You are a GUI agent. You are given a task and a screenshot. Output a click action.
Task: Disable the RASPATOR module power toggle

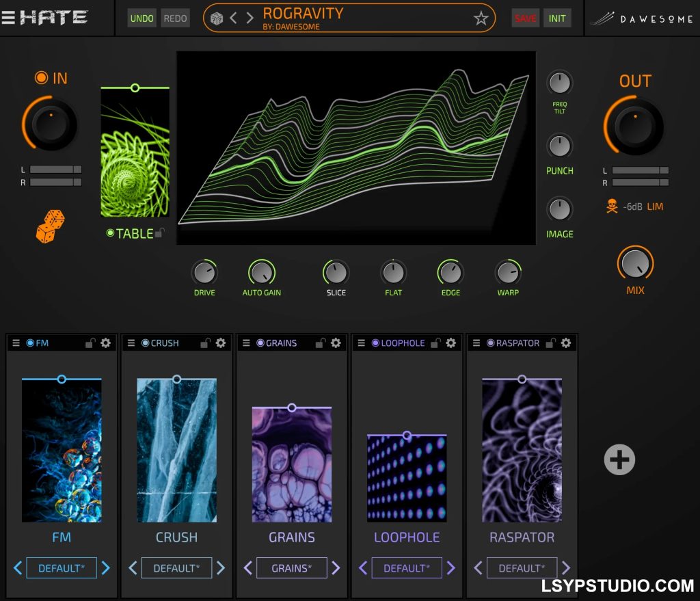click(491, 343)
